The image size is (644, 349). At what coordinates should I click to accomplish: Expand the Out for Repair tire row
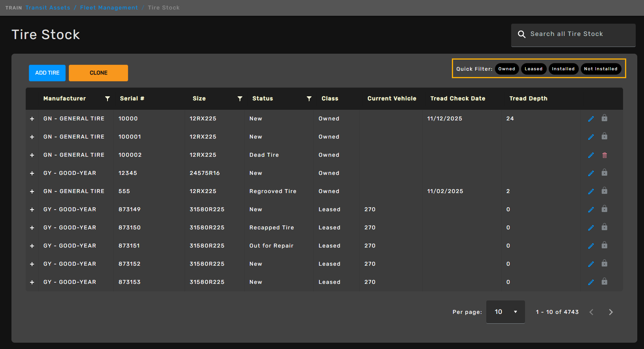tap(32, 246)
